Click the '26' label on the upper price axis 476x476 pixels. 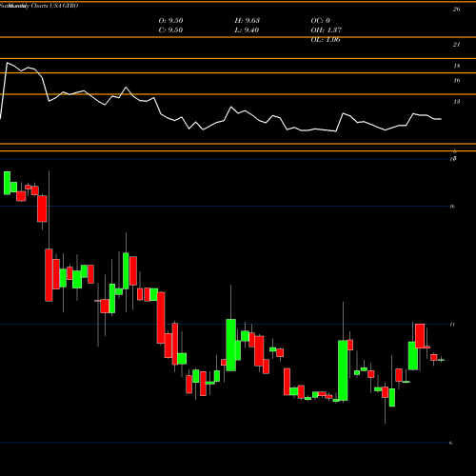coord(456,10)
